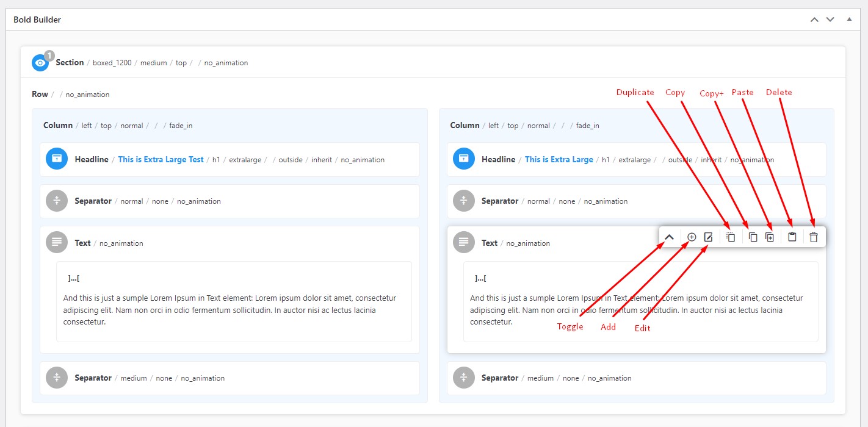Click the Headline icon in right column
The height and width of the screenshot is (427, 868).
pyautogui.click(x=464, y=159)
